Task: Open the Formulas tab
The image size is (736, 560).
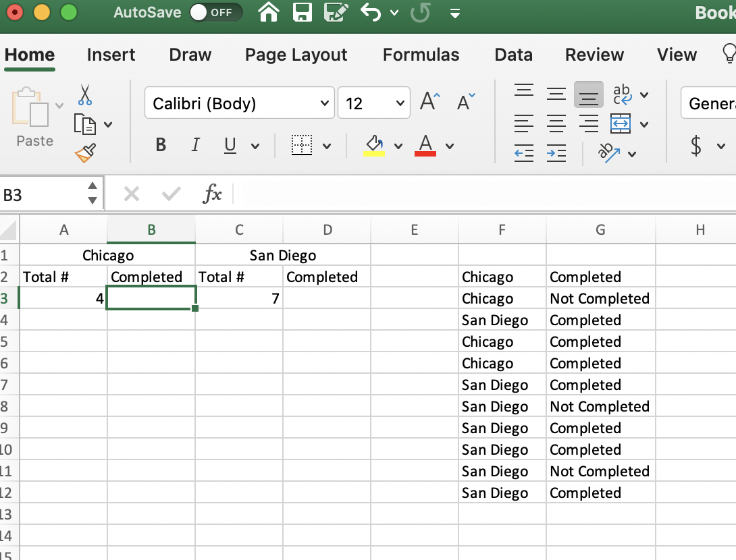Action: point(421,55)
